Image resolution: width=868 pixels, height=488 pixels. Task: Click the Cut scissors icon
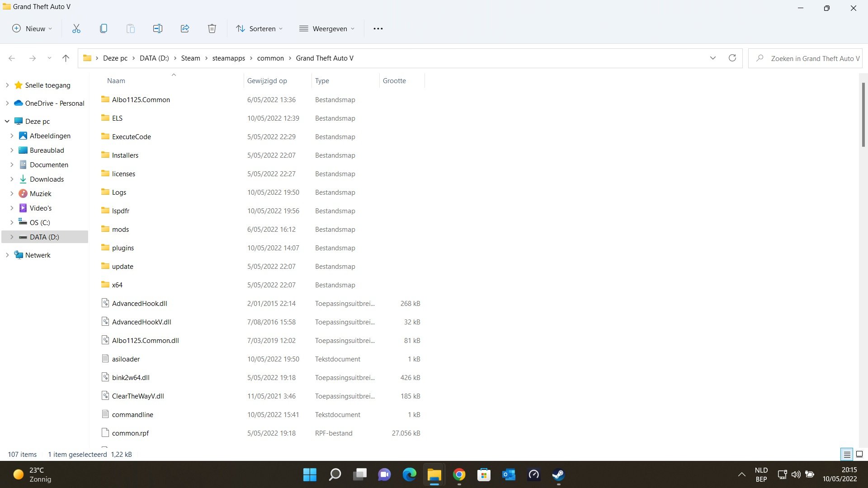click(x=76, y=28)
